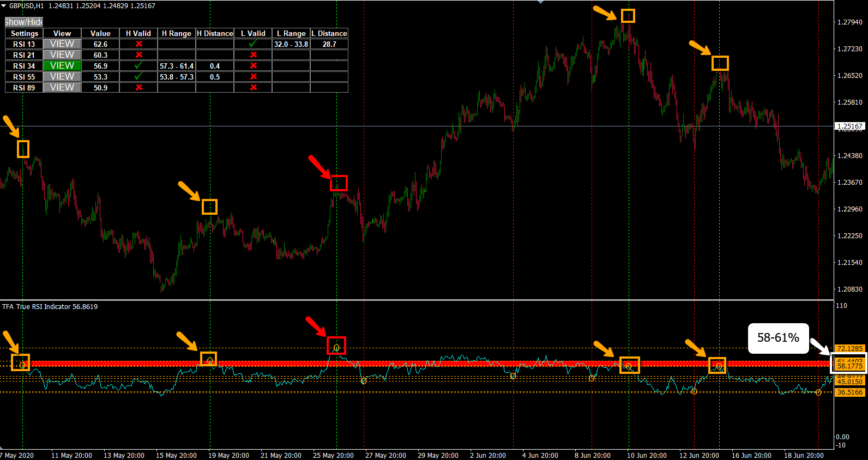
Task: Click value cell 50.9
Action: tap(100, 88)
